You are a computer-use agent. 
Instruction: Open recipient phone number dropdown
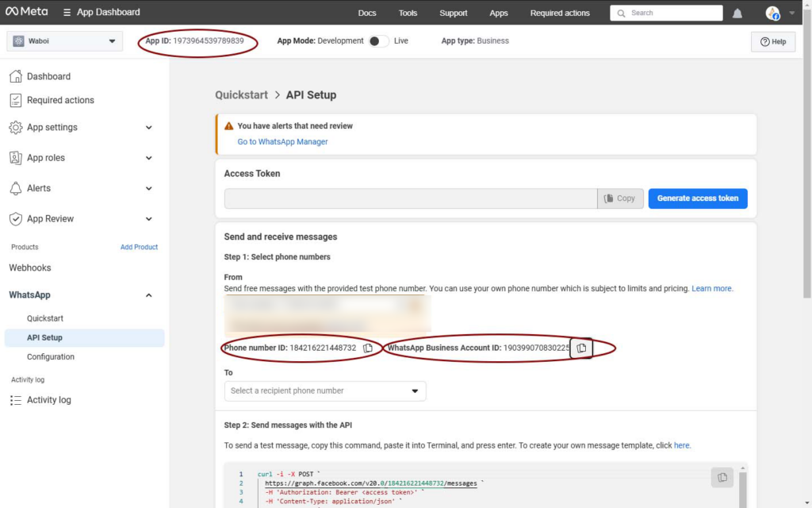point(325,391)
